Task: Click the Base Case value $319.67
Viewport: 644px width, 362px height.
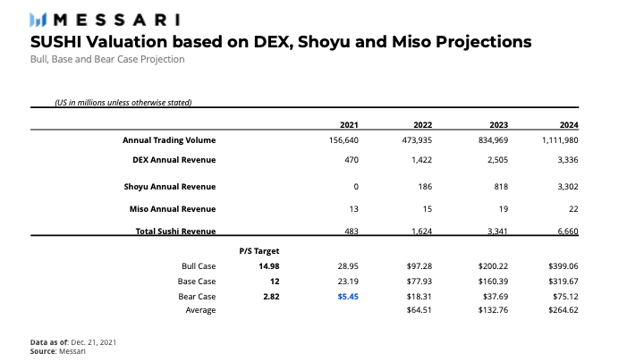Action: [x=563, y=282]
